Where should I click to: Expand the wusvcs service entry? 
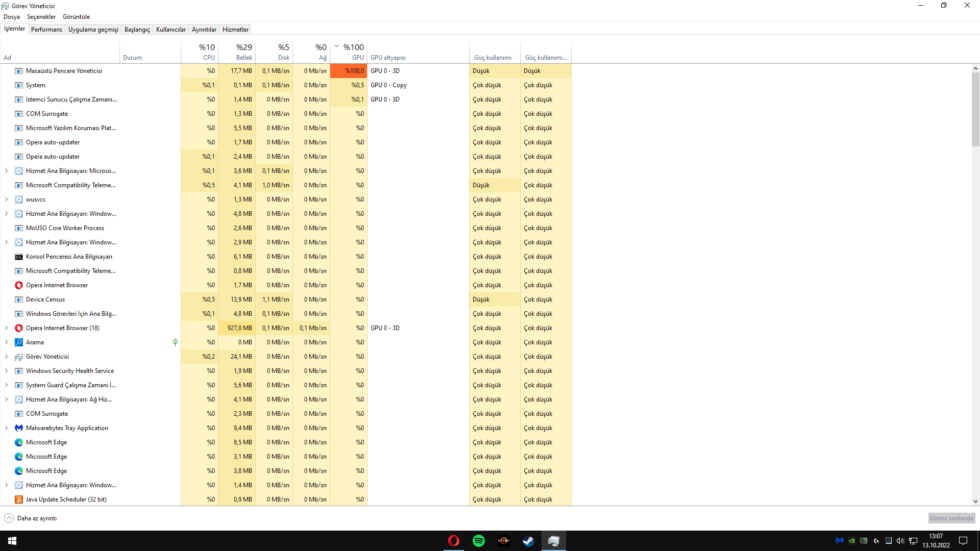[x=7, y=199]
